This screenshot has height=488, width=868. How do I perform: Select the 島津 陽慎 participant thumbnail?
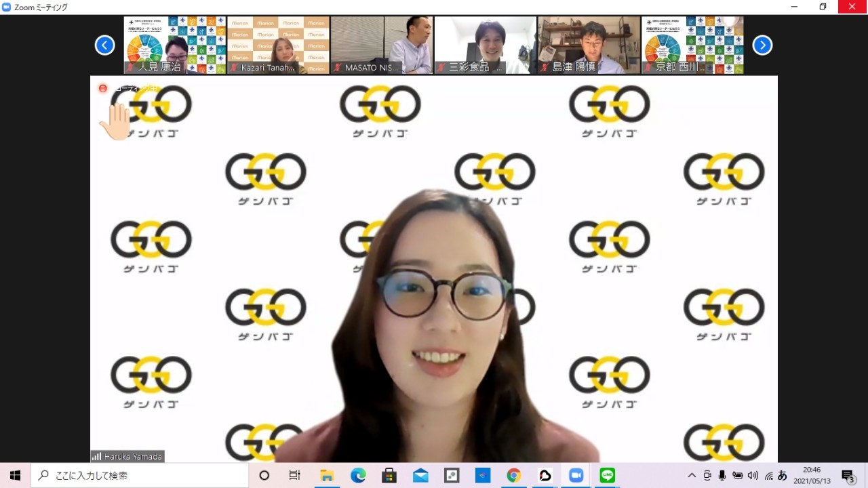tap(589, 45)
